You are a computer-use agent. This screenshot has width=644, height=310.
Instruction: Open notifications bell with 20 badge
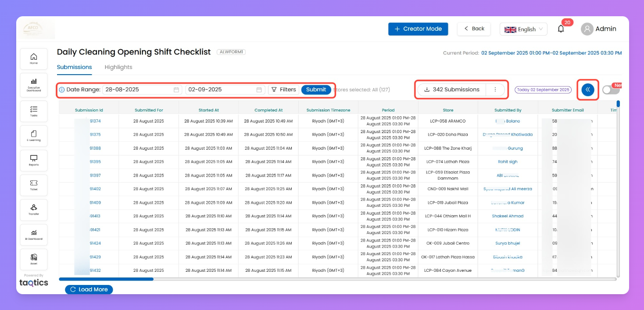(561, 29)
